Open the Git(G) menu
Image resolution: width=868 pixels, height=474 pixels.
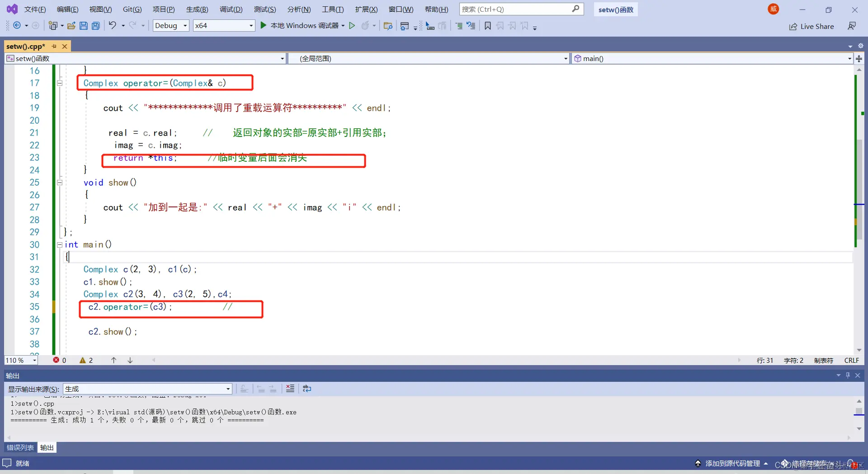tap(132, 9)
